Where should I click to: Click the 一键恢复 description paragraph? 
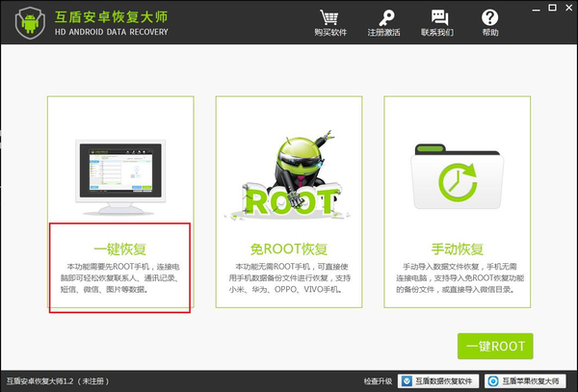point(119,278)
